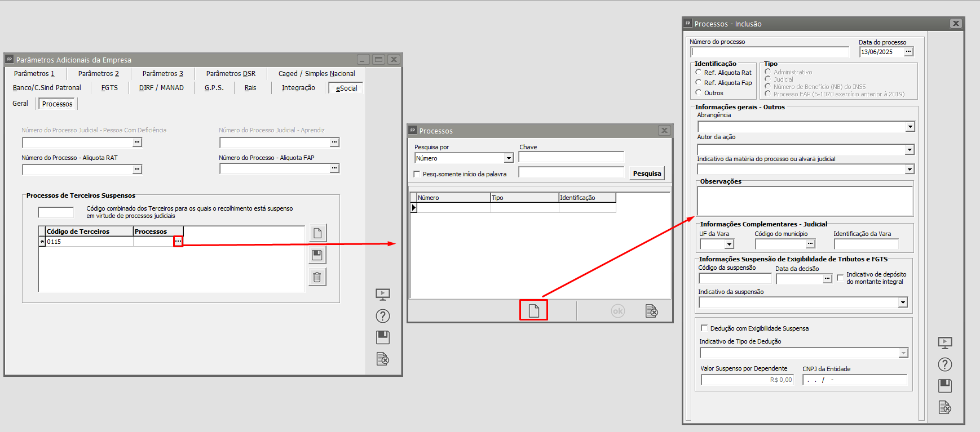Enable Dedução com Exigibilidade Suspensa checkbox
Screen dimensions: 980x432
(x=704, y=328)
